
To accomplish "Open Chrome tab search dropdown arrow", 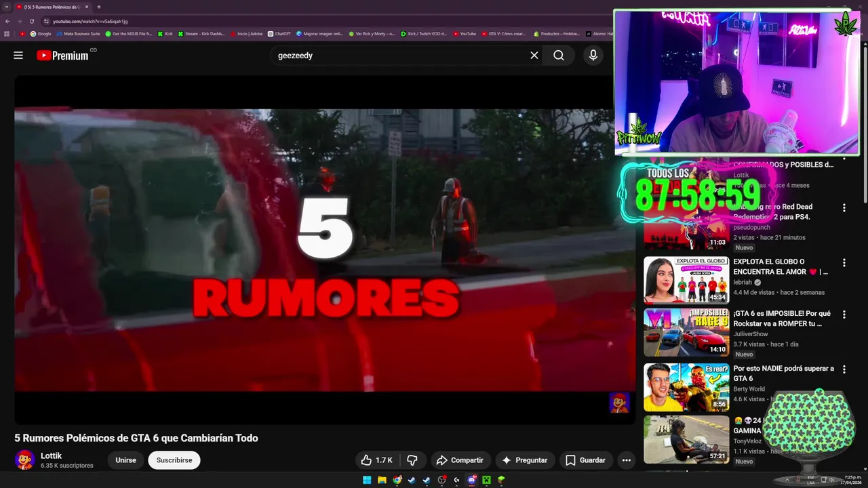I will 6,7.
